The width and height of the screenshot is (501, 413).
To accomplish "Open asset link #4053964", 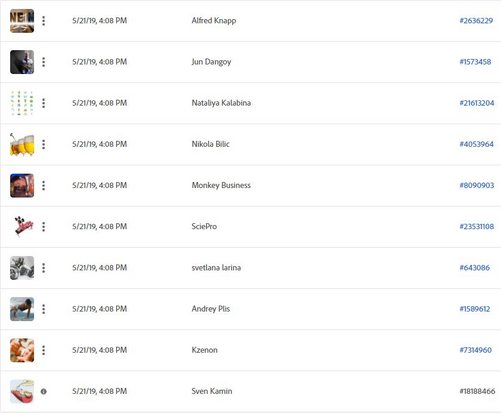I will tap(476, 144).
